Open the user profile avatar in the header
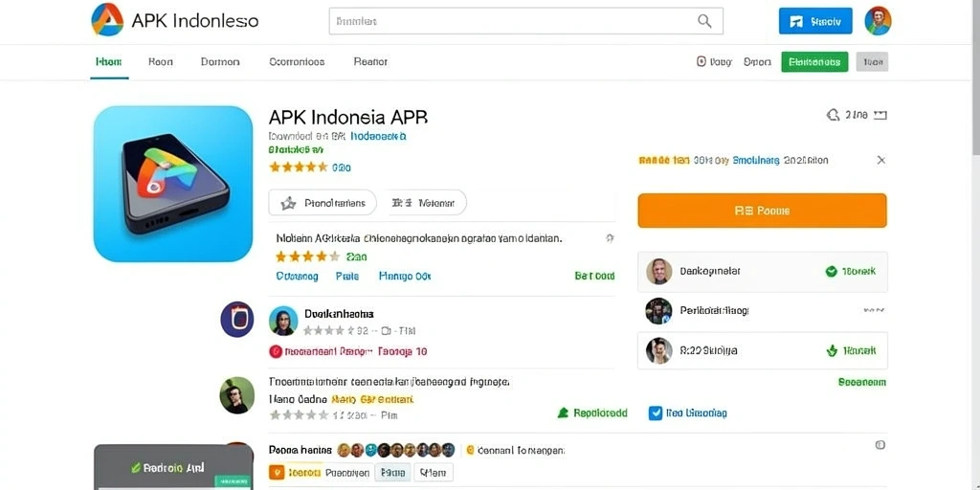Viewport: 980px width, 490px height. (x=878, y=21)
